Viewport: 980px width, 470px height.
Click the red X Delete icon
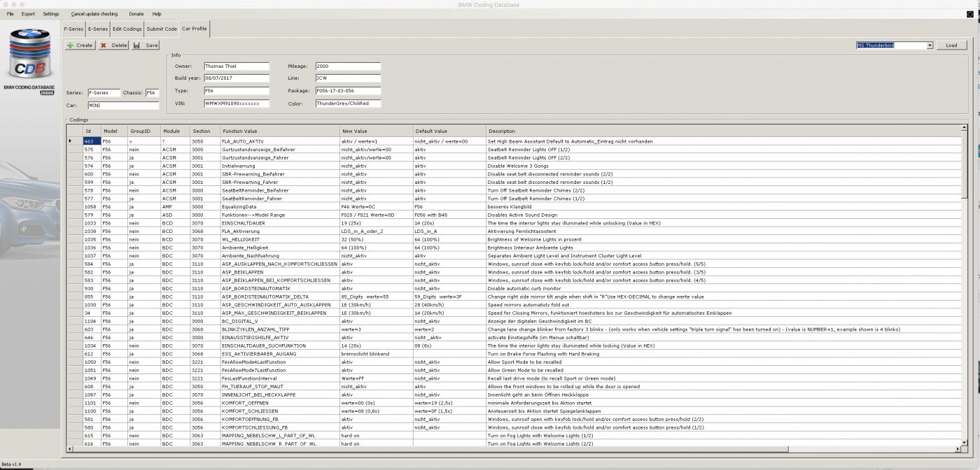tap(104, 45)
